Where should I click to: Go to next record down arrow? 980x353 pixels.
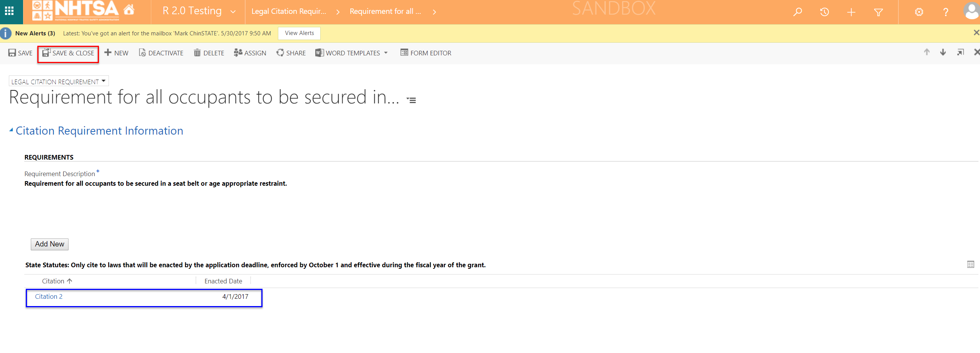[x=943, y=52]
